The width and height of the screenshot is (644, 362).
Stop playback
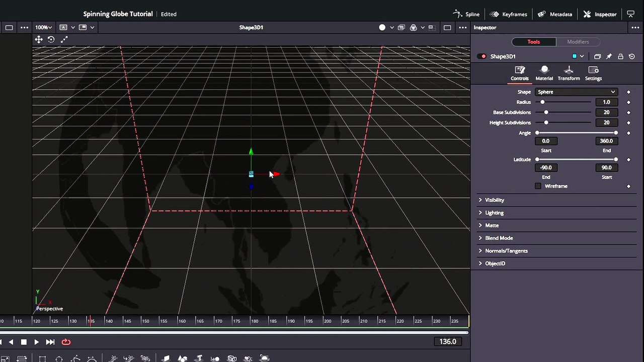click(x=24, y=342)
